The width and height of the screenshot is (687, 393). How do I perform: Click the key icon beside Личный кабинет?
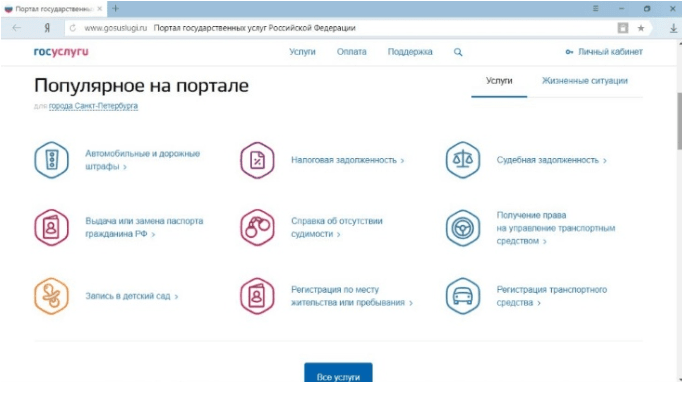tap(569, 52)
